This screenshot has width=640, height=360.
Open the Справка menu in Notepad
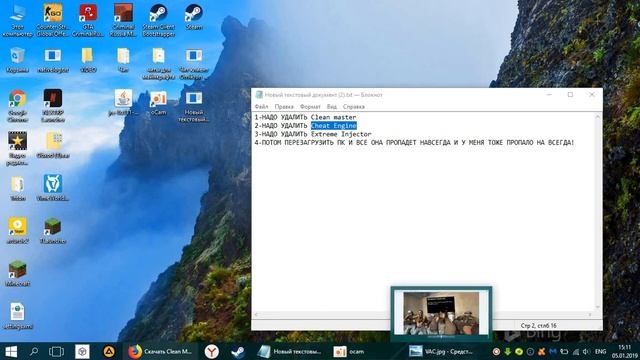click(x=353, y=107)
